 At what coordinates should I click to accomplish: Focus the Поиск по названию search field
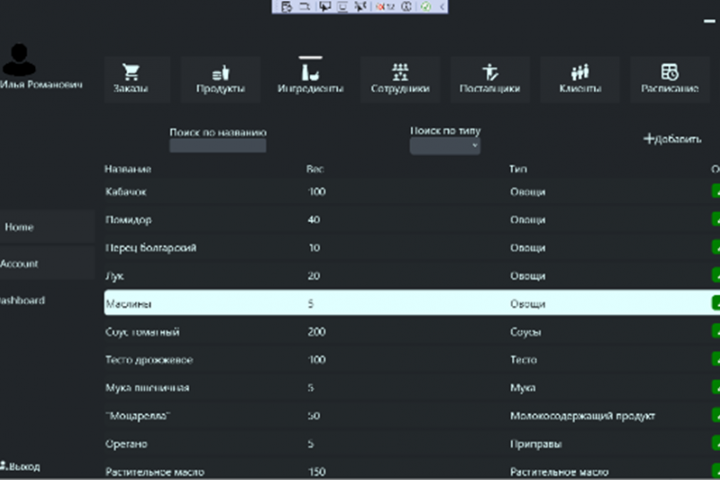(x=218, y=146)
